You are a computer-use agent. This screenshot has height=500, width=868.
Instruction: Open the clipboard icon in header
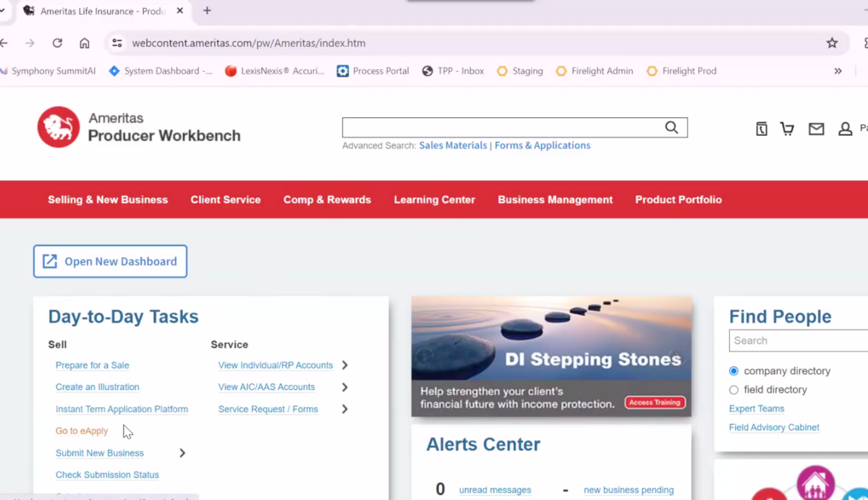click(x=762, y=129)
